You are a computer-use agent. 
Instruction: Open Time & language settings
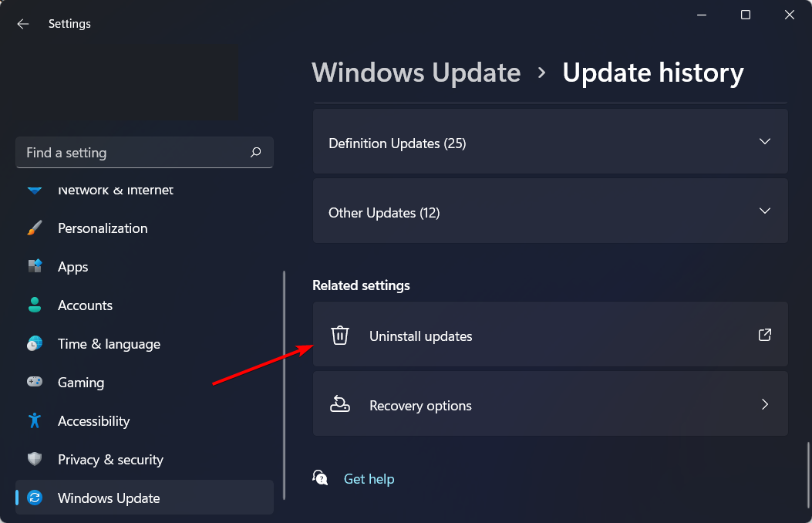[x=109, y=343]
